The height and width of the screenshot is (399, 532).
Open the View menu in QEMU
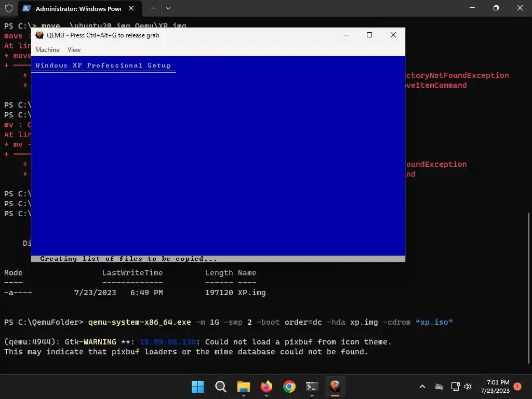[x=74, y=50]
